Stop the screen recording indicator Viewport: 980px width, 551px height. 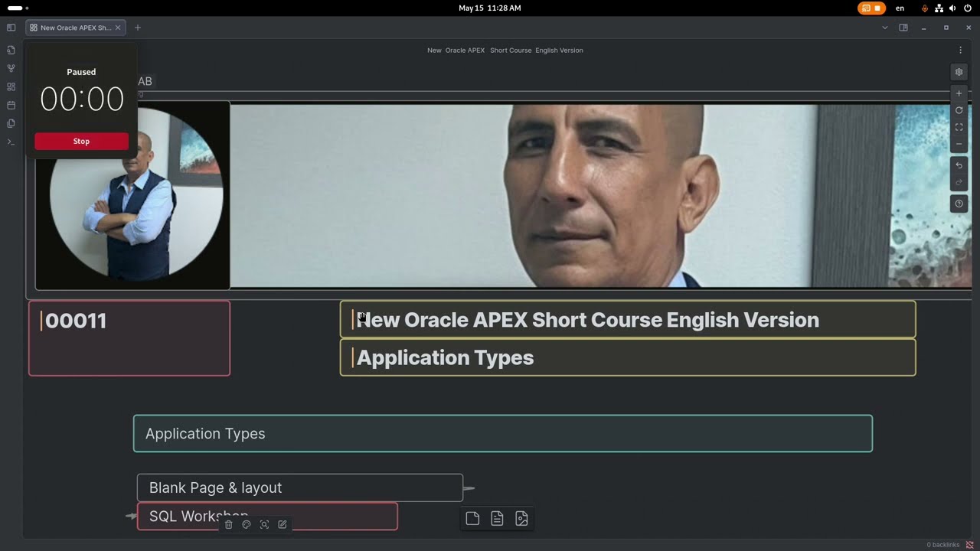(871, 8)
